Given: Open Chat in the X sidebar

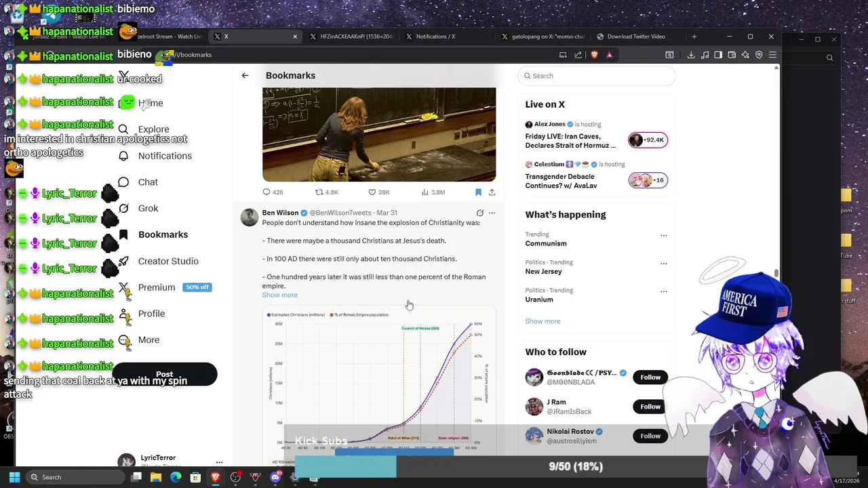Looking at the screenshot, I should coord(138,182).
